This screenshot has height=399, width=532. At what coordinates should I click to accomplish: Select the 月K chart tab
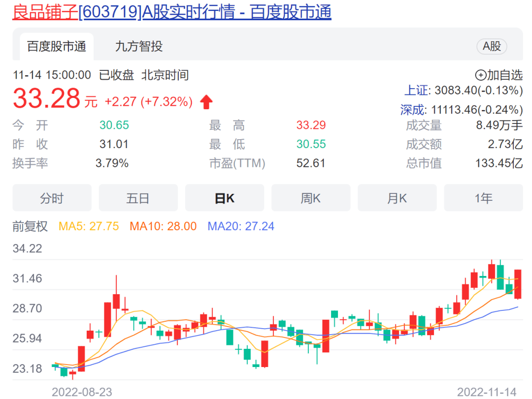[397, 198]
